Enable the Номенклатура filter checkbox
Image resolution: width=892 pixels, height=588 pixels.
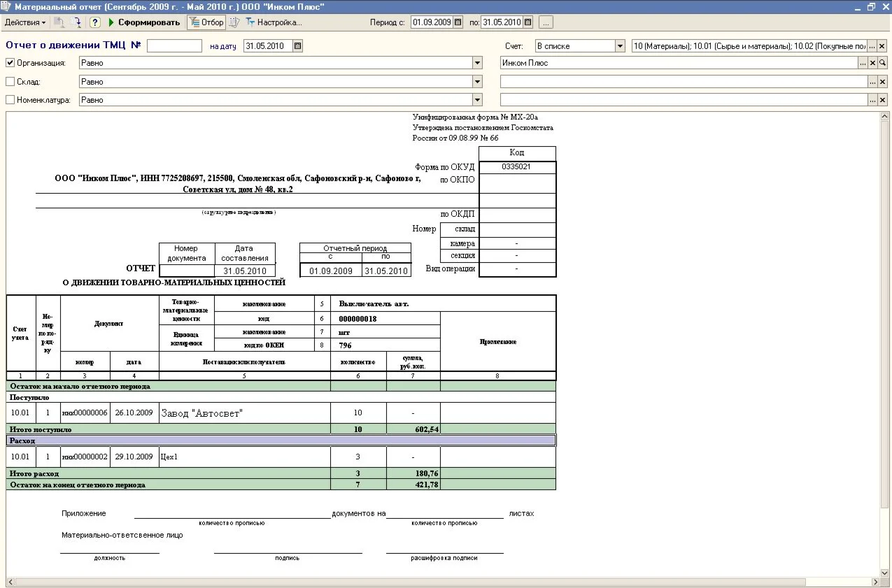tap(10, 100)
